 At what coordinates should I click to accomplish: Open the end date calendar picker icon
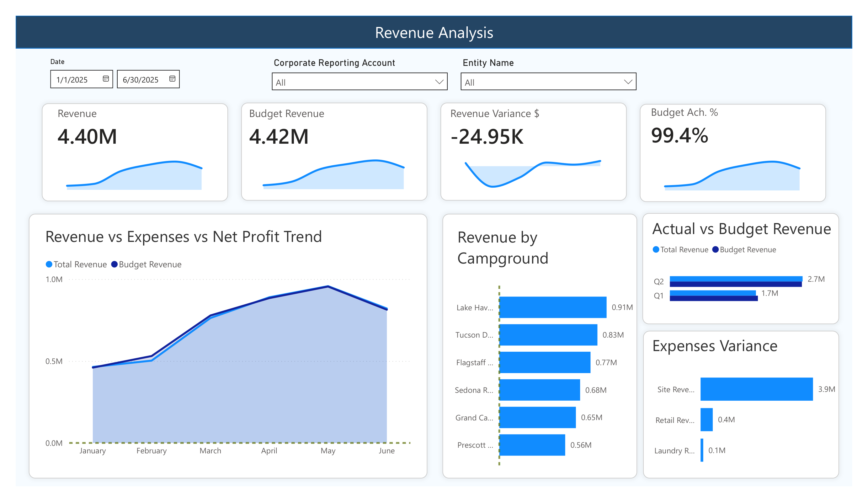coord(172,79)
